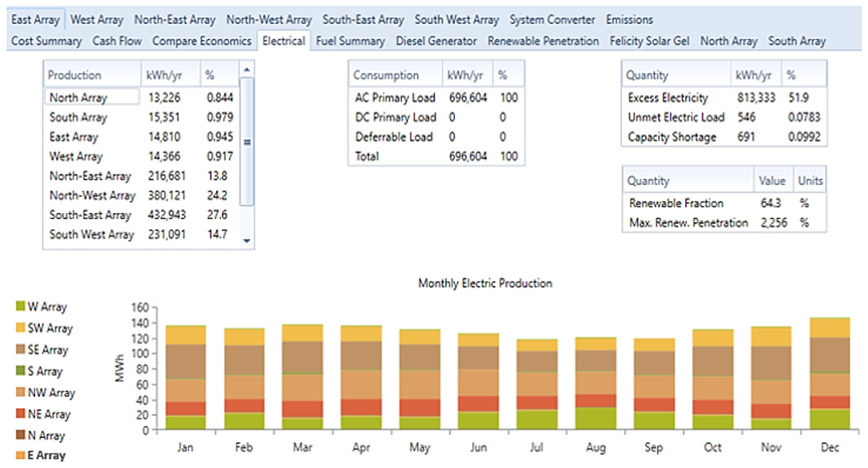Open the Renewable Penetration tab
The image size is (868, 468).
point(543,41)
